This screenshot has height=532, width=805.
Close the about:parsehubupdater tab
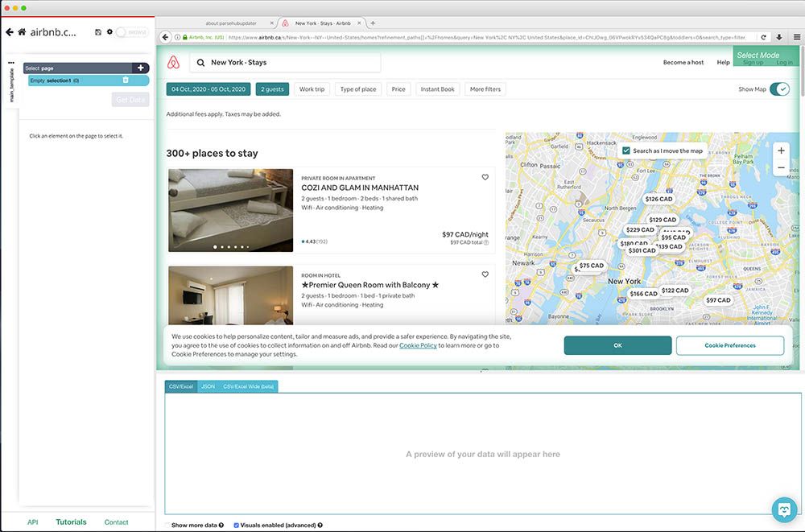click(270, 23)
